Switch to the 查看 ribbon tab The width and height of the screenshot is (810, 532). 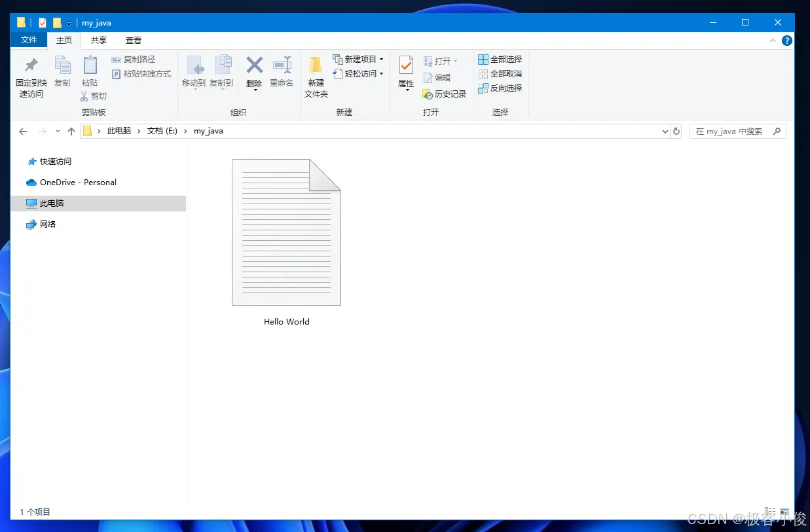[x=134, y=40]
